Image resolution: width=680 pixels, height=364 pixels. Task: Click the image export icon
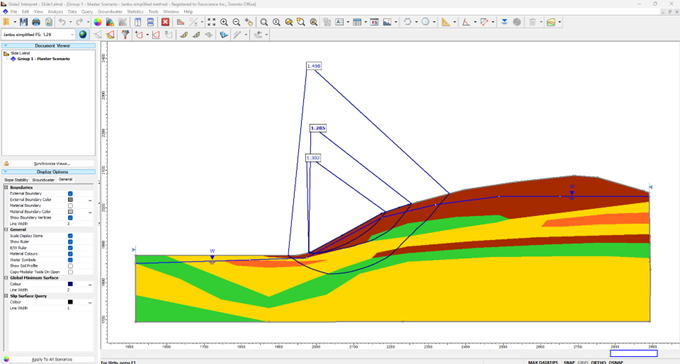tap(387, 22)
